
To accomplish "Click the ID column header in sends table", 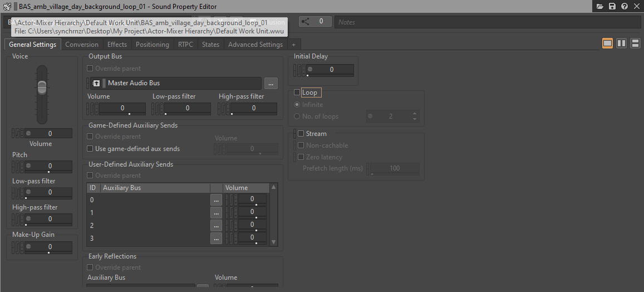I will 93,188.
